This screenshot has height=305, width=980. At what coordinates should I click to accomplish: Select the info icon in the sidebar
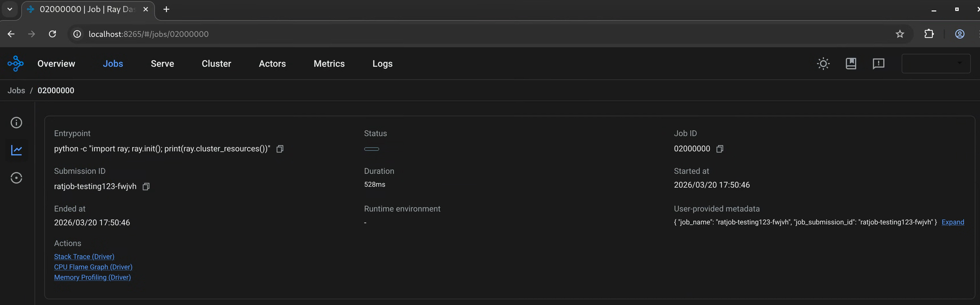[16, 123]
